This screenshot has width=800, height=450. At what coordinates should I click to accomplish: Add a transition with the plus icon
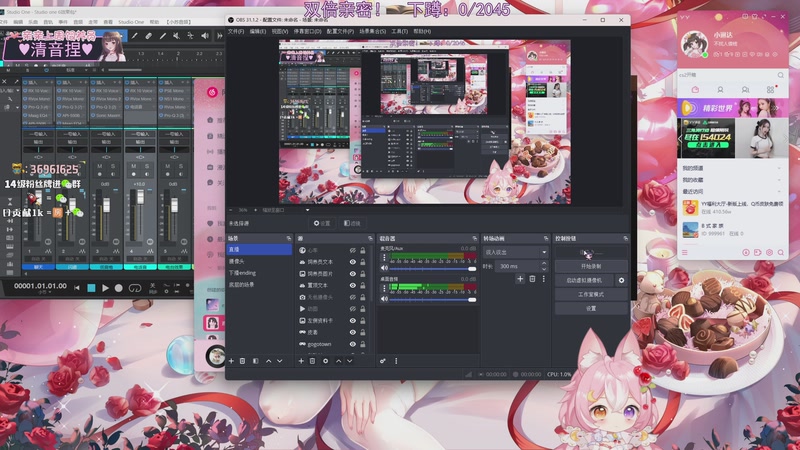[520, 279]
